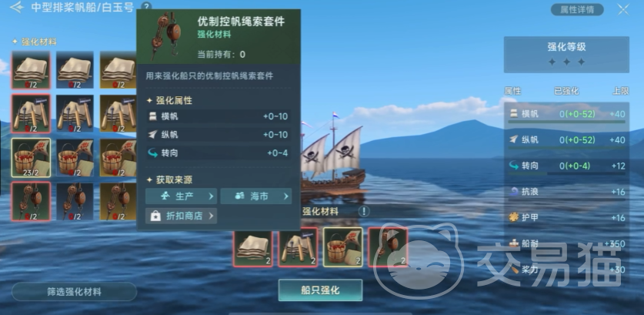Viewport: 644px width, 315px height.
Task: Remove the cloth from the selected material slots
Action: click(x=252, y=247)
